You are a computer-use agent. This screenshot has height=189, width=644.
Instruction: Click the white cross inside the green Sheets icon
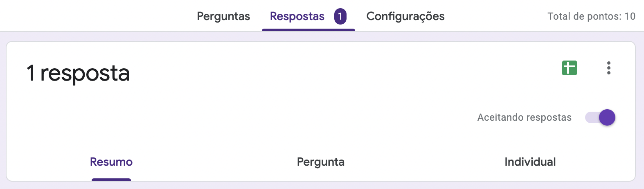569,67
